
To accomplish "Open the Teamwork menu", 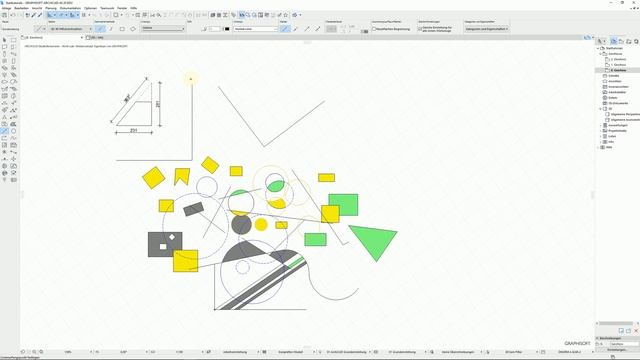I will (107, 8).
